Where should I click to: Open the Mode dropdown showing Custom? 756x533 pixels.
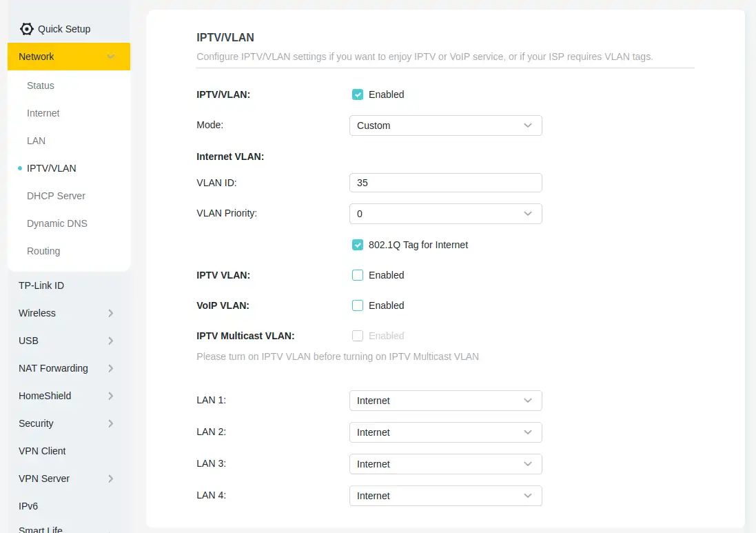tap(445, 125)
